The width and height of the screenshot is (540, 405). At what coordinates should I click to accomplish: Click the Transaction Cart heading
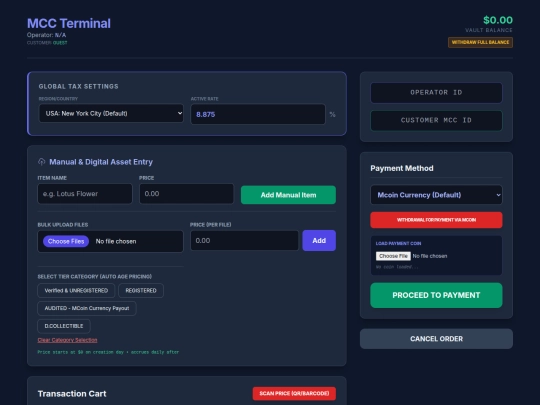click(72, 394)
